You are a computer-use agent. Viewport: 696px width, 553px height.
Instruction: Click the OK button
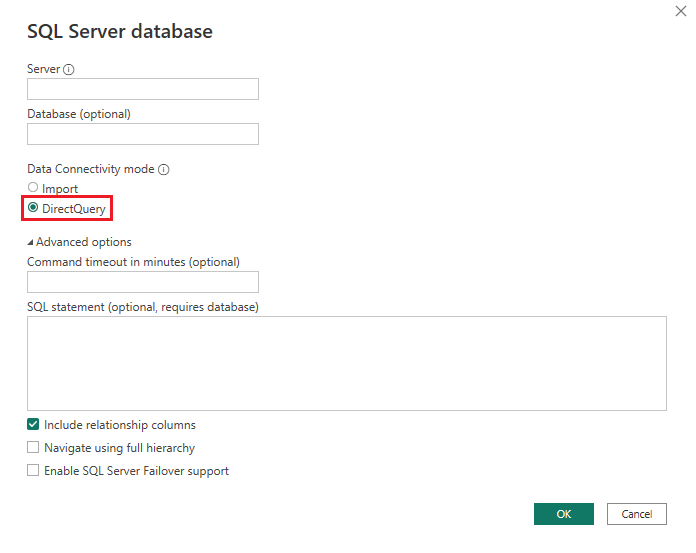pyautogui.click(x=564, y=514)
